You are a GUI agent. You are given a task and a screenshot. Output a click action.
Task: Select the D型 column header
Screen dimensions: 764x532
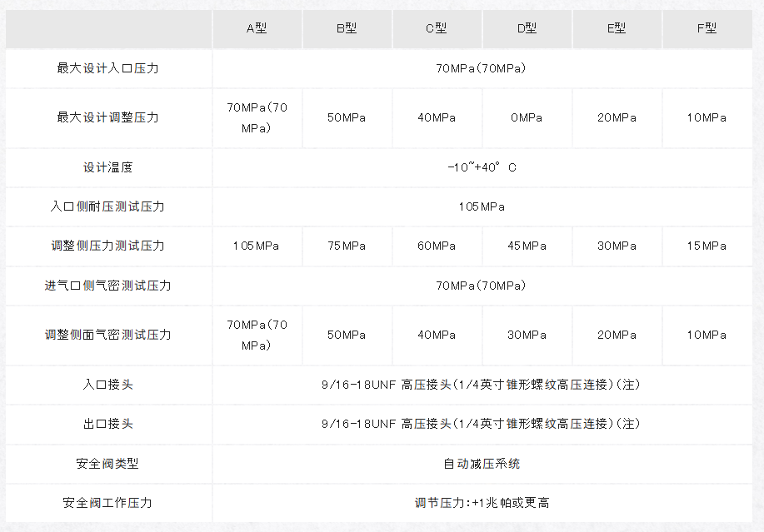pos(527,28)
